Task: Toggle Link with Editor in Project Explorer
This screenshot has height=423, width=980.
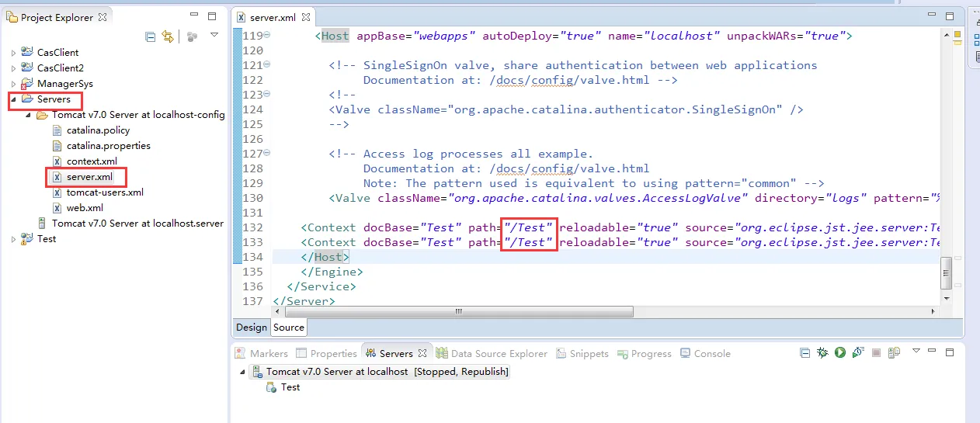Action: click(x=168, y=36)
